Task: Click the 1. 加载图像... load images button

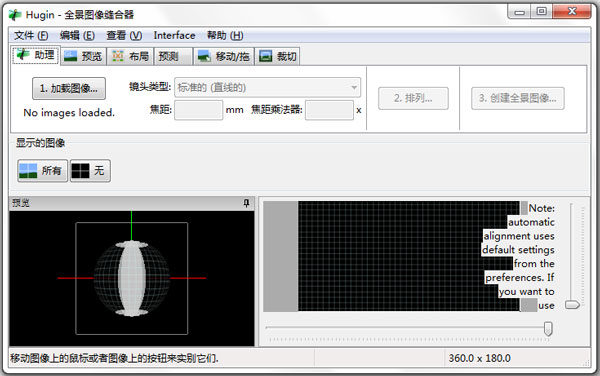Action: coord(69,88)
